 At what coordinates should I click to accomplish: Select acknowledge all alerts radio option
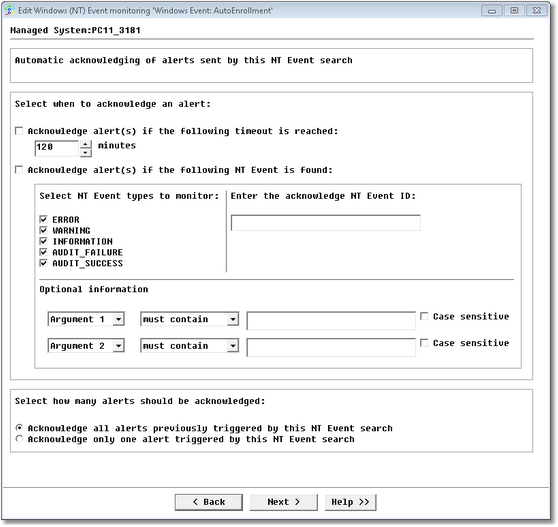(19, 428)
